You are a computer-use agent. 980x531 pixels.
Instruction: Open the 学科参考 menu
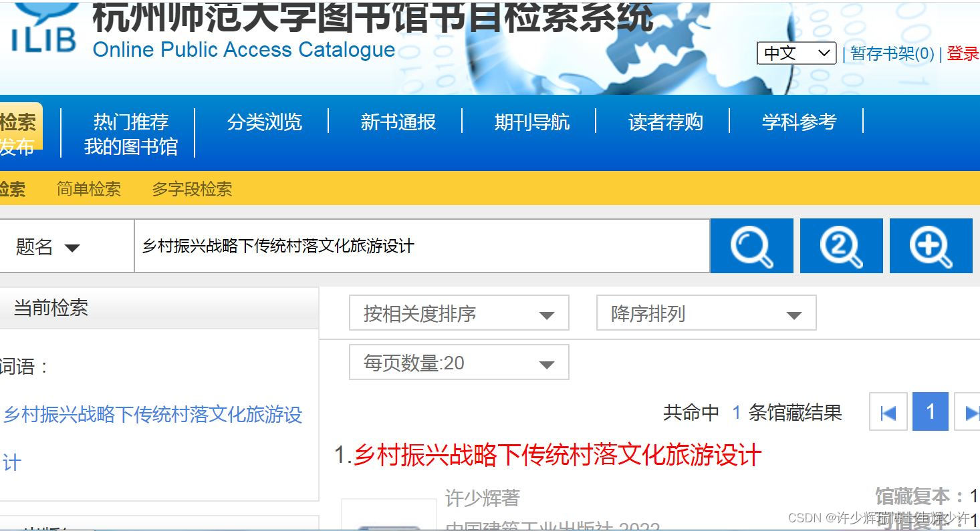pos(800,122)
